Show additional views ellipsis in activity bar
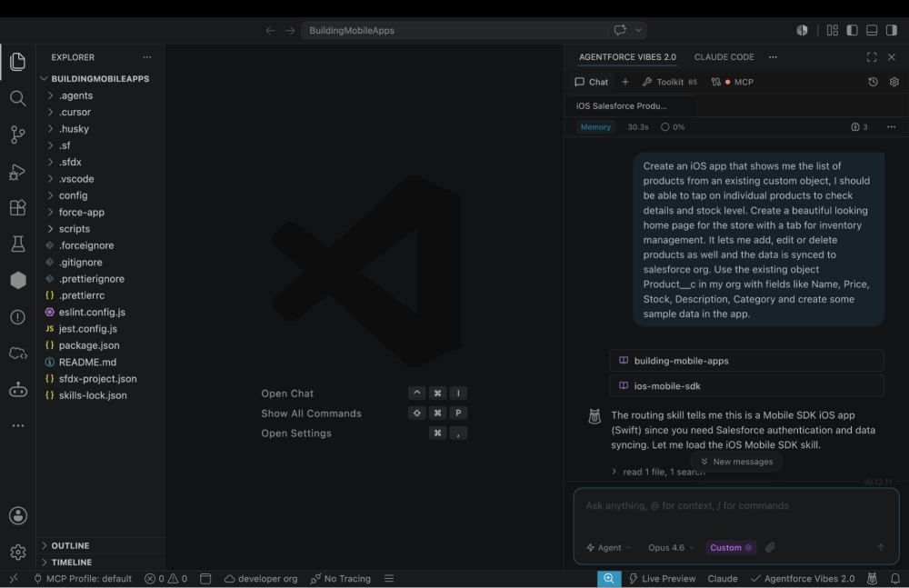The width and height of the screenshot is (909, 588). (18, 425)
